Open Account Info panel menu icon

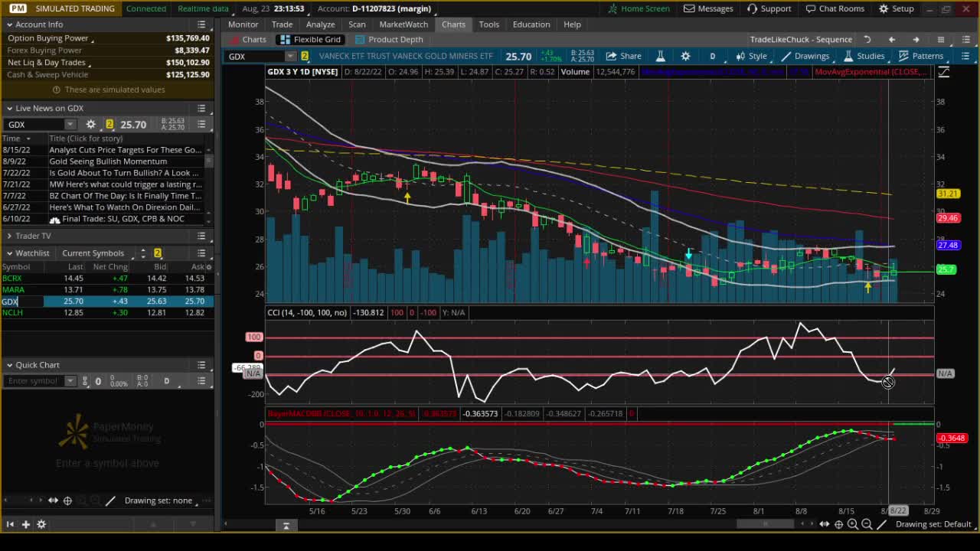tap(201, 24)
